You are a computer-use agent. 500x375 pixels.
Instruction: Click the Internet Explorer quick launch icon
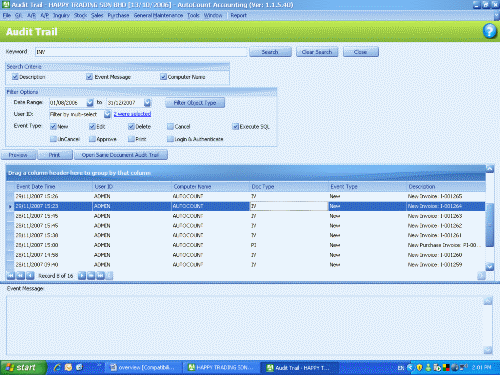point(57,367)
